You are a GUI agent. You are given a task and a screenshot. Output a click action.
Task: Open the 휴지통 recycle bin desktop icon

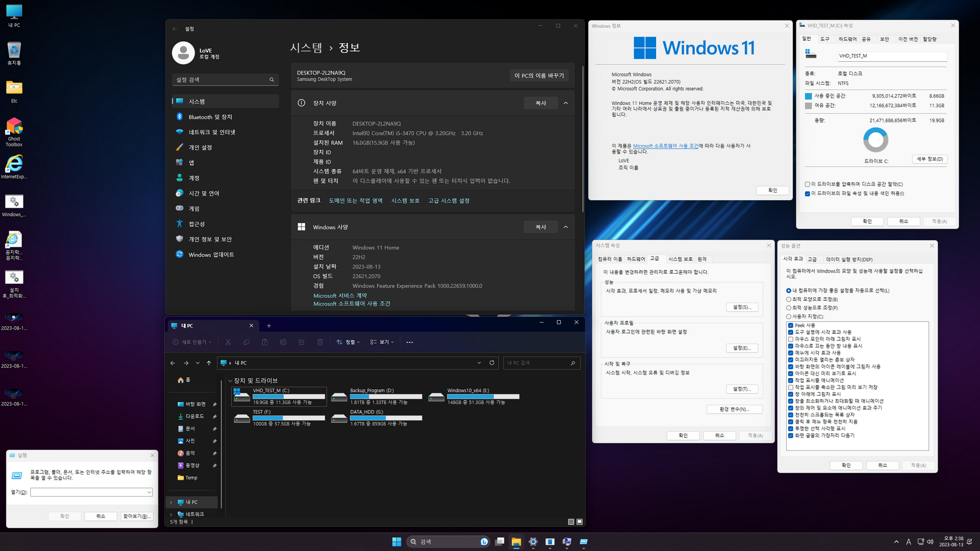[x=14, y=54]
